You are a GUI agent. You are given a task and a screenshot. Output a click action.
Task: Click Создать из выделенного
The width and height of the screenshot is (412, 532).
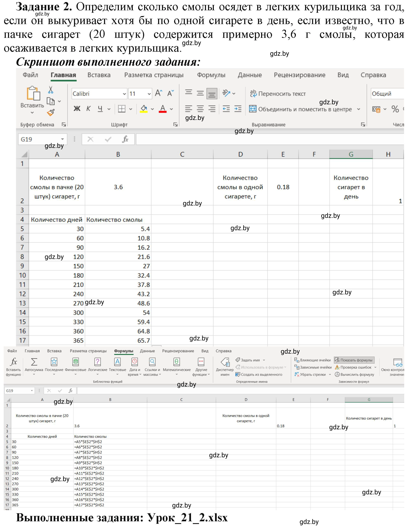[x=259, y=375]
